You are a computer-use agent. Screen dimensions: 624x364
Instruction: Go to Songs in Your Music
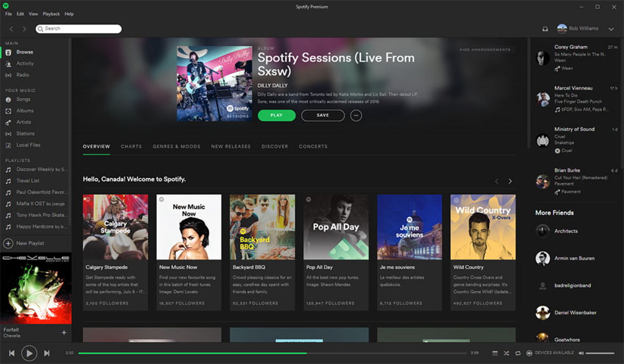point(23,99)
